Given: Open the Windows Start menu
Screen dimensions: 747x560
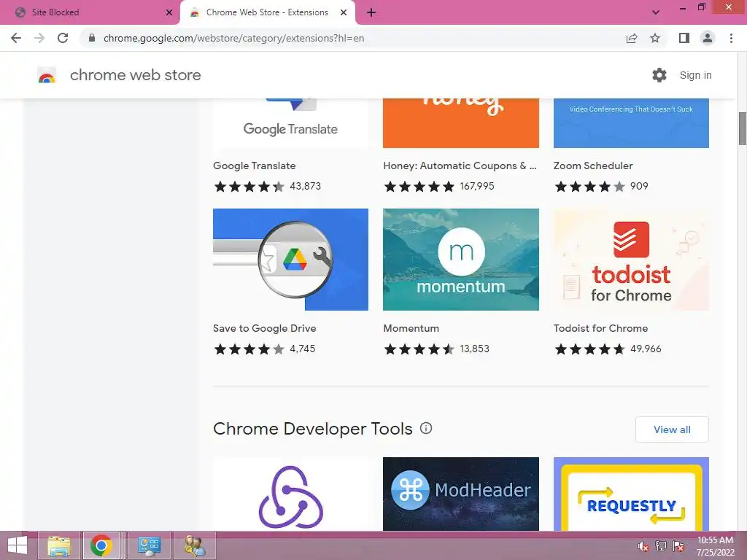Looking at the screenshot, I should [18, 545].
